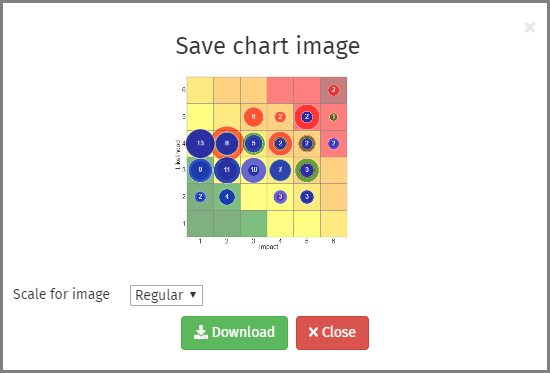Click the X icon inside Close button
The image size is (550, 373).
click(313, 332)
